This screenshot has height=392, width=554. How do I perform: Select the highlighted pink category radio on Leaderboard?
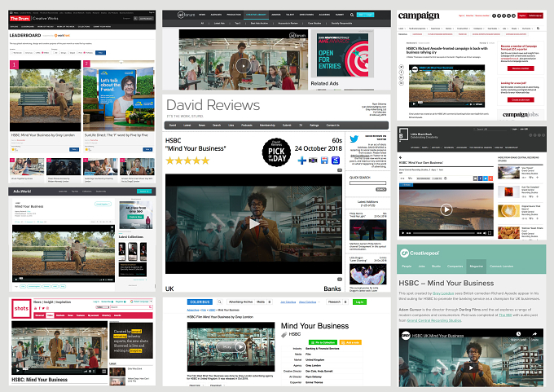85,53
